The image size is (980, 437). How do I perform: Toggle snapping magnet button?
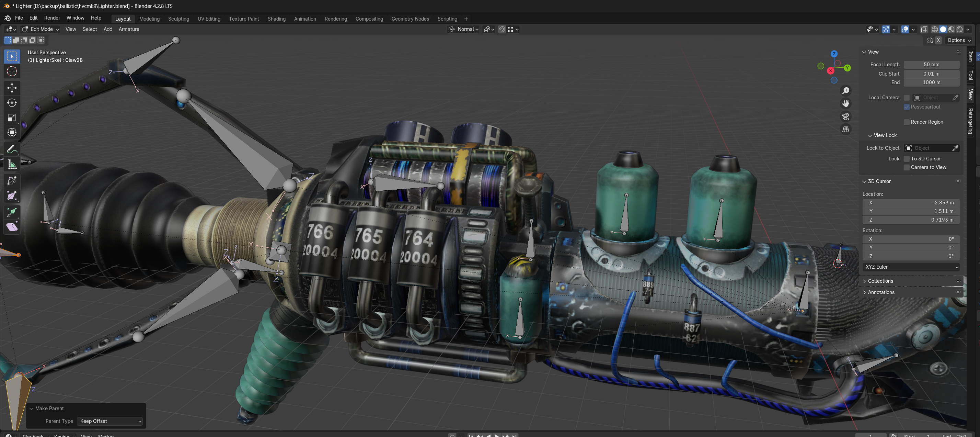[x=502, y=29]
